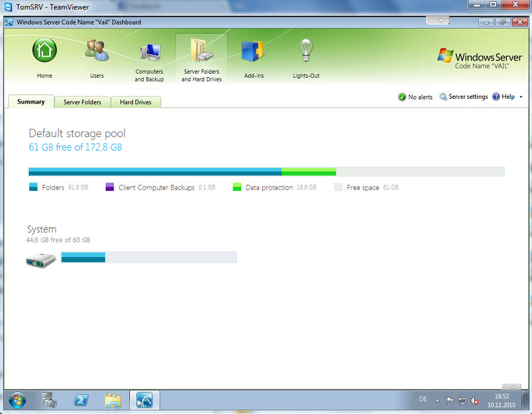
Task: Select the Summary tab
Action: point(31,102)
